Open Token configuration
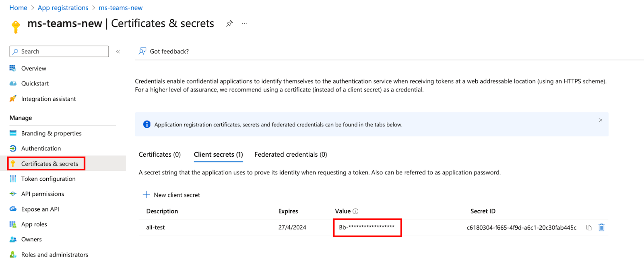 [x=48, y=179]
